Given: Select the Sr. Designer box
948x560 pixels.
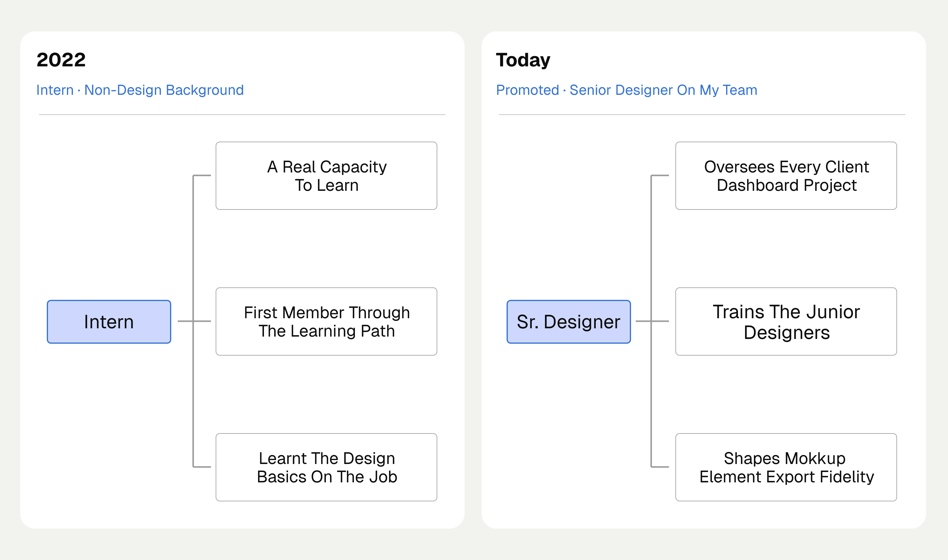Looking at the screenshot, I should click(569, 322).
